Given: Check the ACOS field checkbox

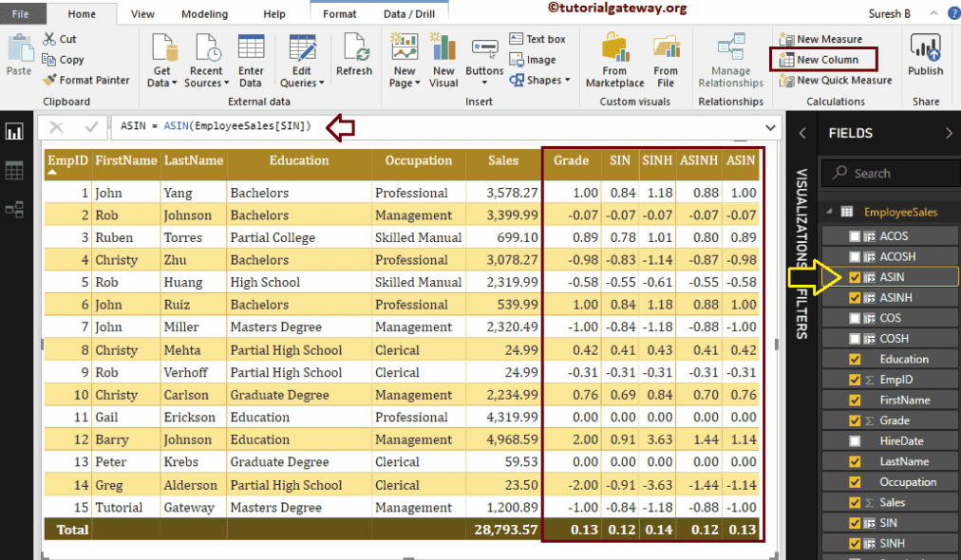Looking at the screenshot, I should coord(856,236).
